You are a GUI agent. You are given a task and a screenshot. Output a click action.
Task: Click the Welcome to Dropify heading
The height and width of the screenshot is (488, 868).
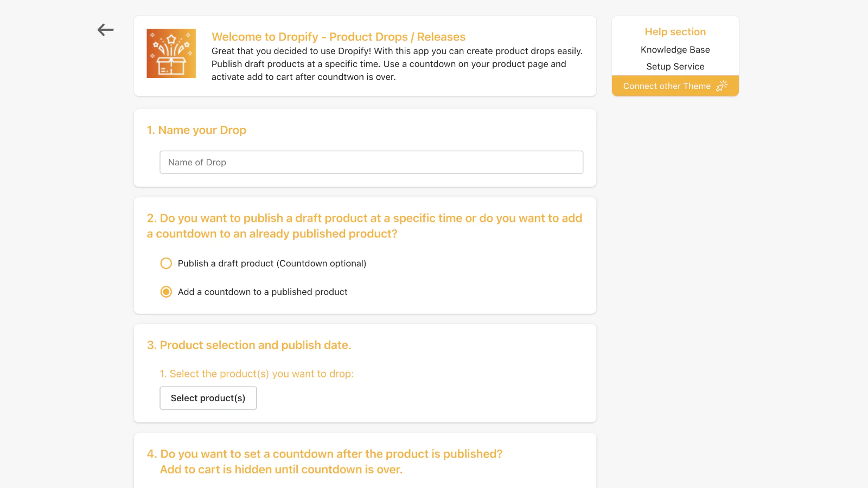coord(339,37)
